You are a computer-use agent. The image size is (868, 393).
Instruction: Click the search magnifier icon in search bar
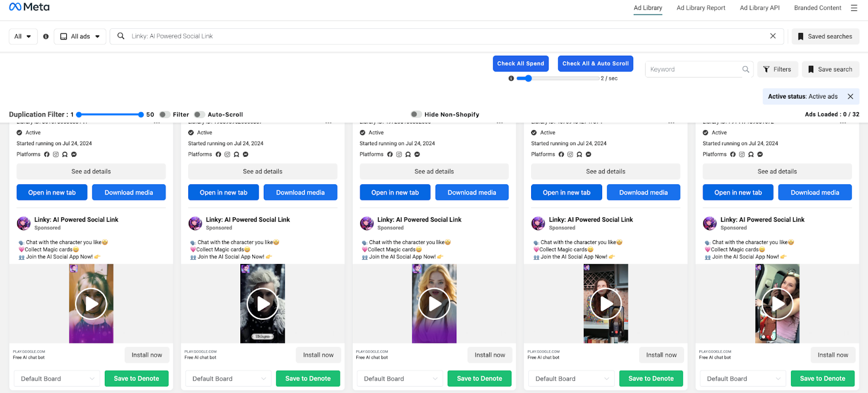[121, 36]
